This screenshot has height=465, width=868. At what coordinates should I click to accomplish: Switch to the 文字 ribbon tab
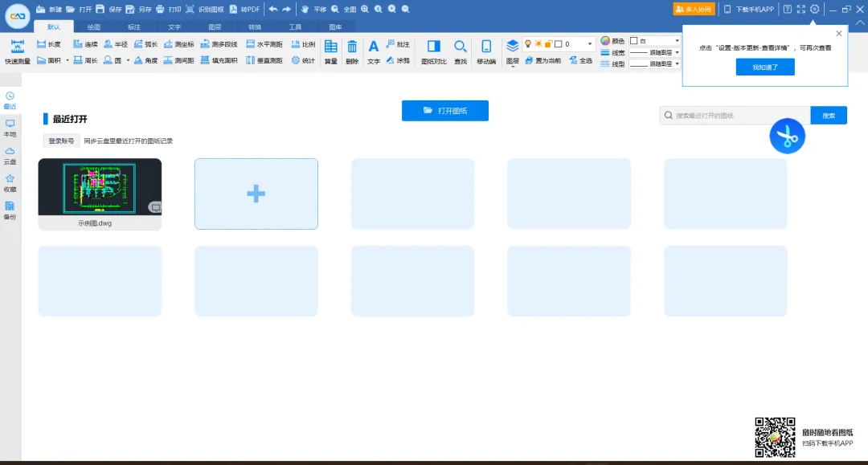pos(174,27)
